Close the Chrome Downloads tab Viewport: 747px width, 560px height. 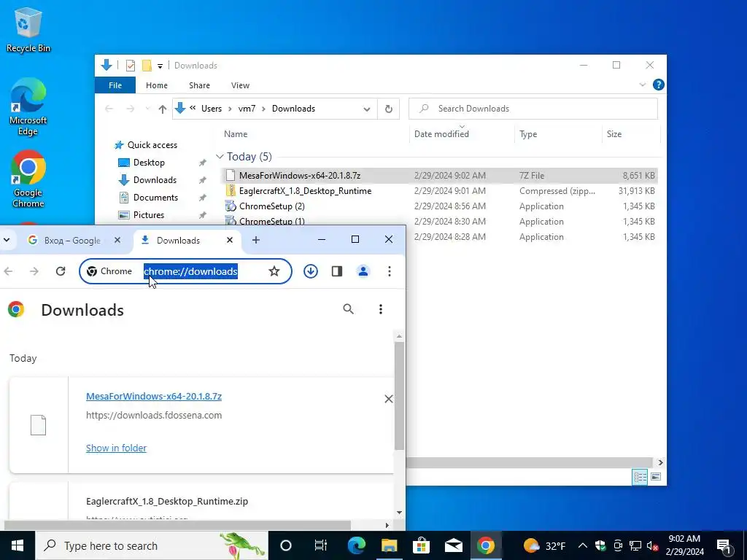pos(230,240)
